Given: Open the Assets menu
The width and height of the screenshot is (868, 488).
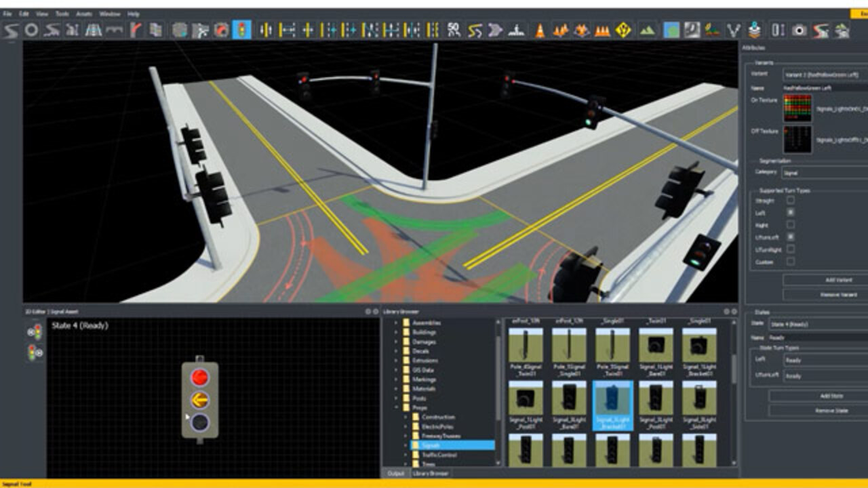Looking at the screenshot, I should [x=84, y=14].
